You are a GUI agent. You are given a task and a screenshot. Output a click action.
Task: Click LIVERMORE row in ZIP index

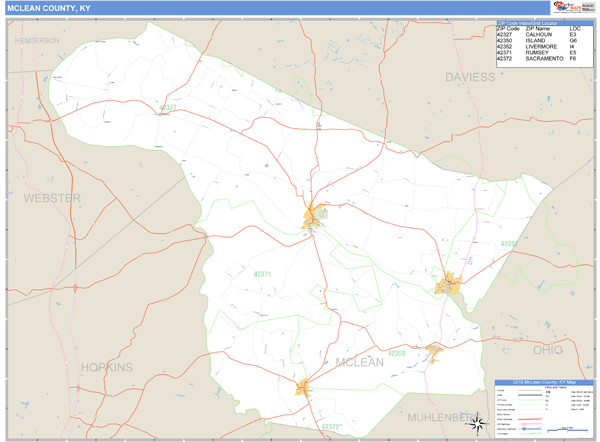tap(540, 47)
